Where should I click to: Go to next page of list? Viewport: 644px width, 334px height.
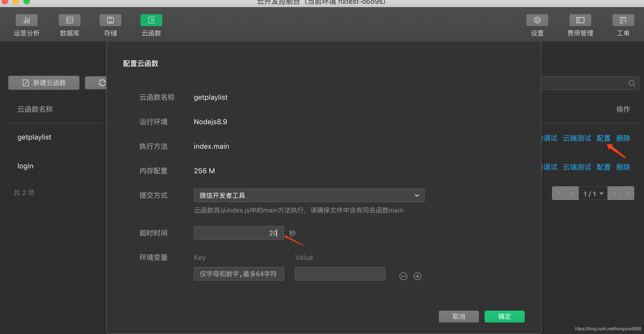(x=614, y=193)
